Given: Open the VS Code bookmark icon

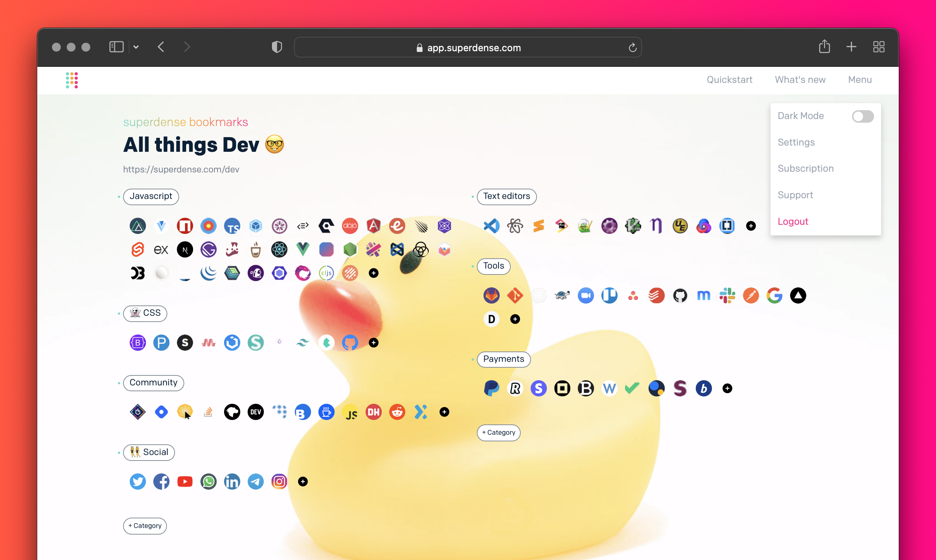Looking at the screenshot, I should point(492,226).
